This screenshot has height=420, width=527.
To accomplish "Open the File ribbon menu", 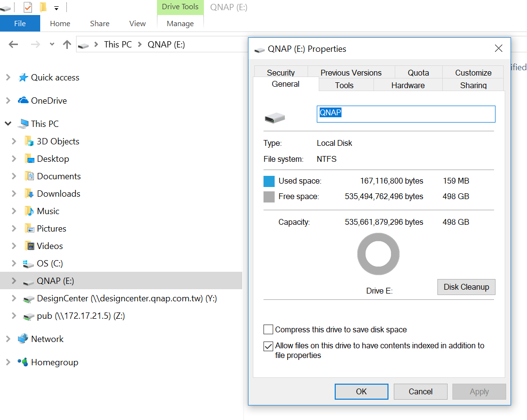I will click(20, 23).
